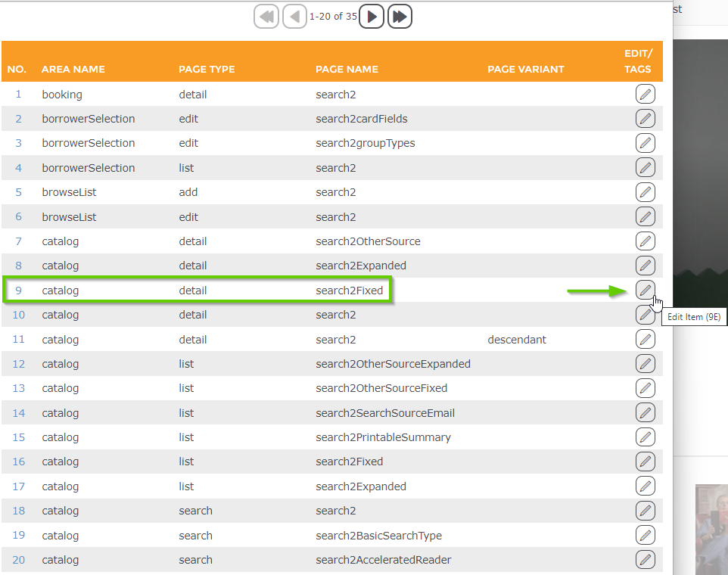Open row number 9 link
The width and height of the screenshot is (728, 575).
[x=19, y=291]
